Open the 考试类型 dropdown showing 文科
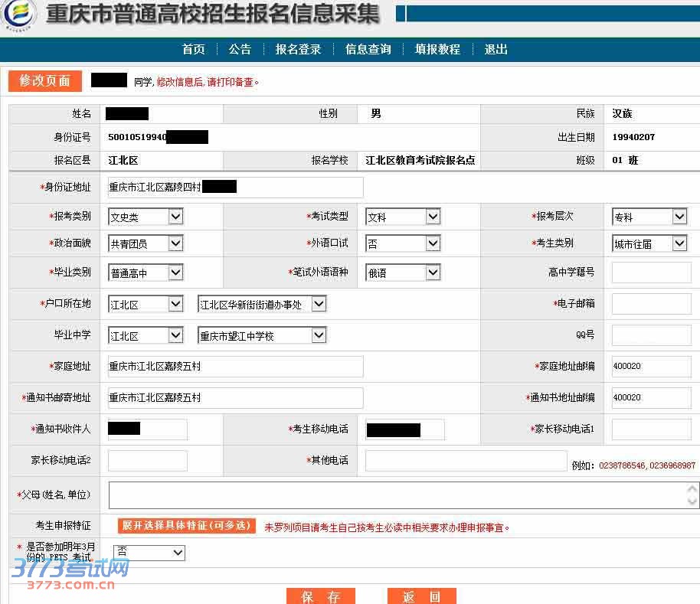Viewport: 700px width, 604px height. click(x=403, y=217)
